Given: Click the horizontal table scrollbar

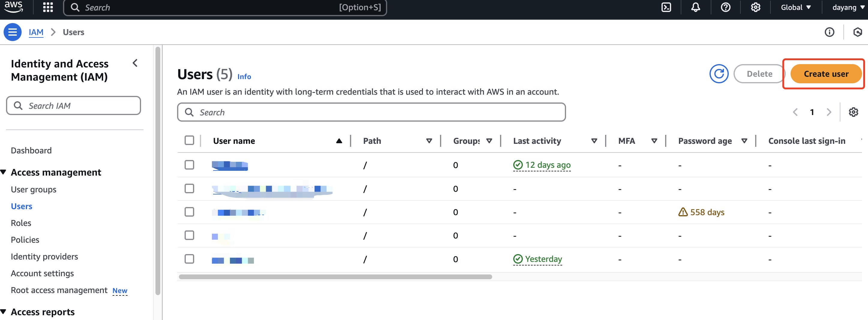Looking at the screenshot, I should click(x=335, y=277).
